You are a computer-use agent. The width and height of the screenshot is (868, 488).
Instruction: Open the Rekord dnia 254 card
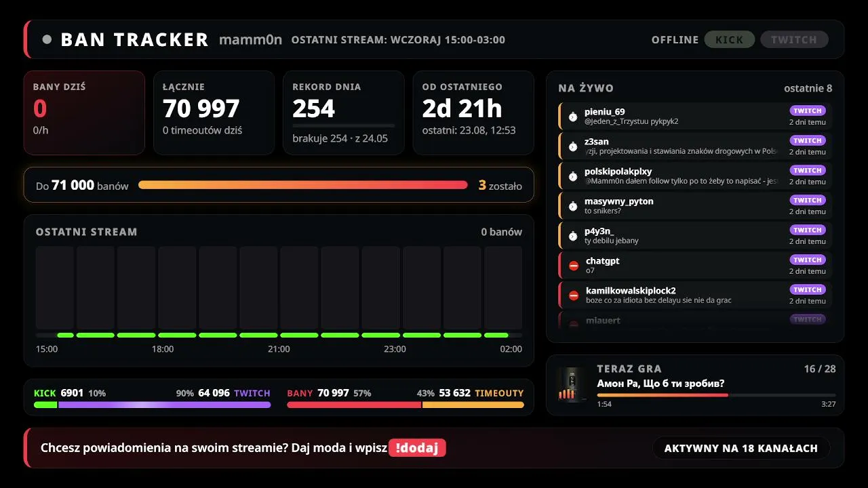tap(344, 113)
